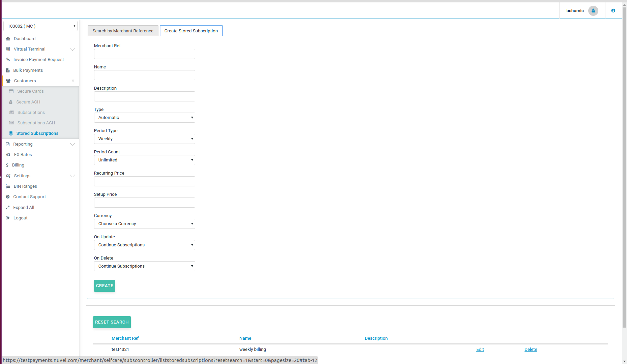This screenshot has width=627, height=364.
Task: Open Dashboard via its gauge icon
Action: (x=8, y=39)
